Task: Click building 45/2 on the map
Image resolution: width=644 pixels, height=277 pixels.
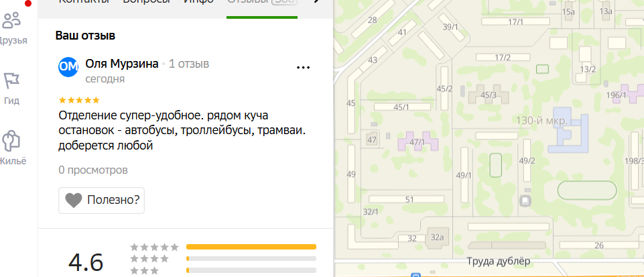Action: (x=444, y=89)
